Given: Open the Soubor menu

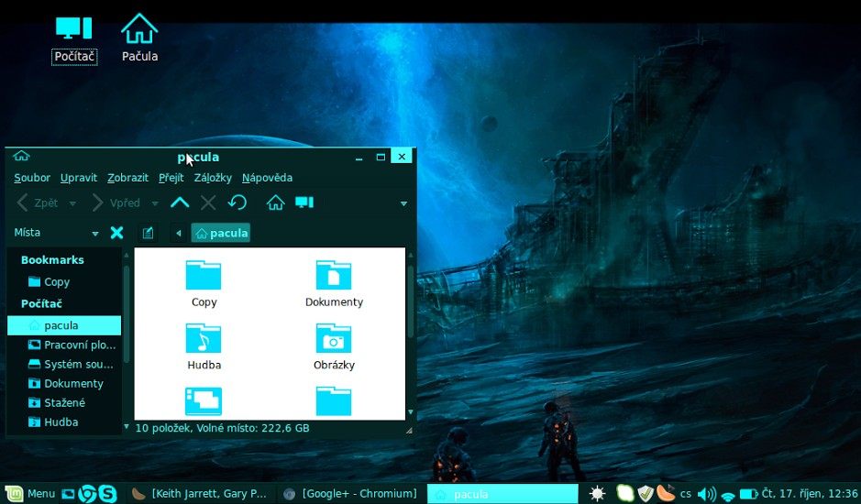Looking at the screenshot, I should pos(32,178).
